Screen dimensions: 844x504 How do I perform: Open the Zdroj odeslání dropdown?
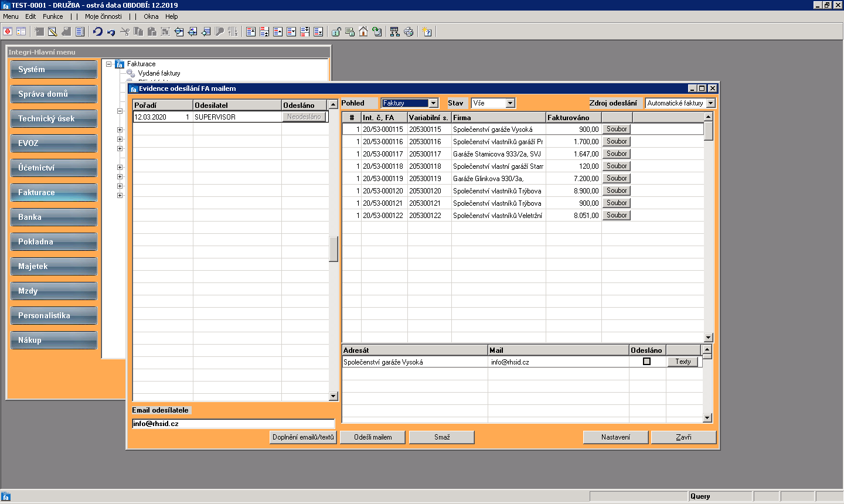711,103
